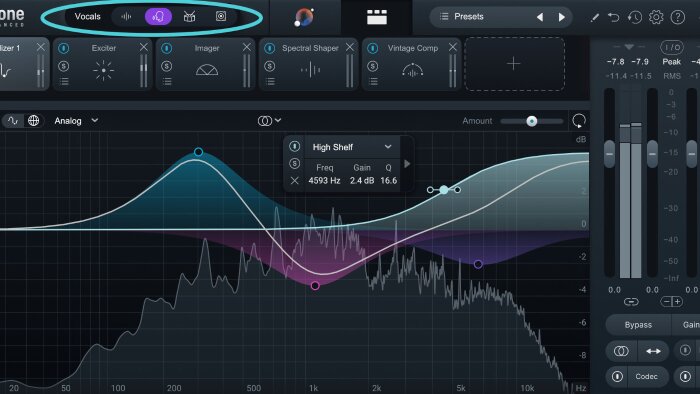Click the pencil edit icon
This screenshot has width=700, height=394.
point(594,17)
